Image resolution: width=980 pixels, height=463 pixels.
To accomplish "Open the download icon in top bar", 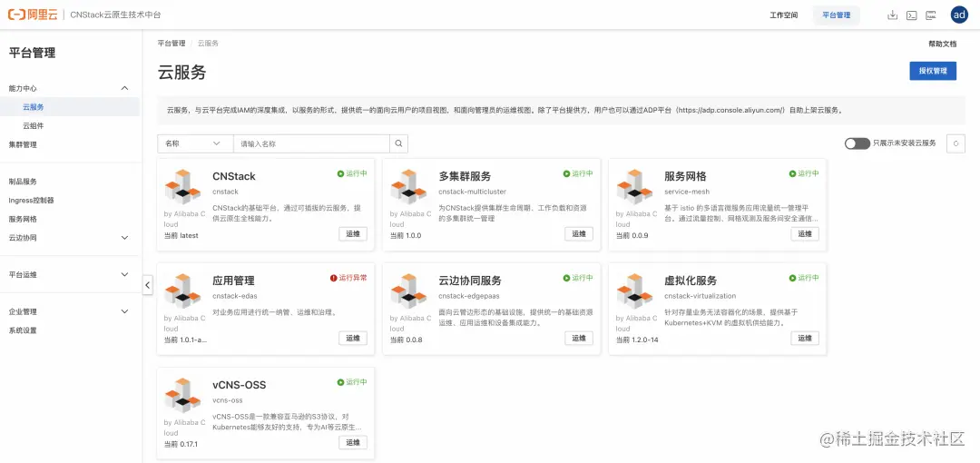I will click(893, 15).
